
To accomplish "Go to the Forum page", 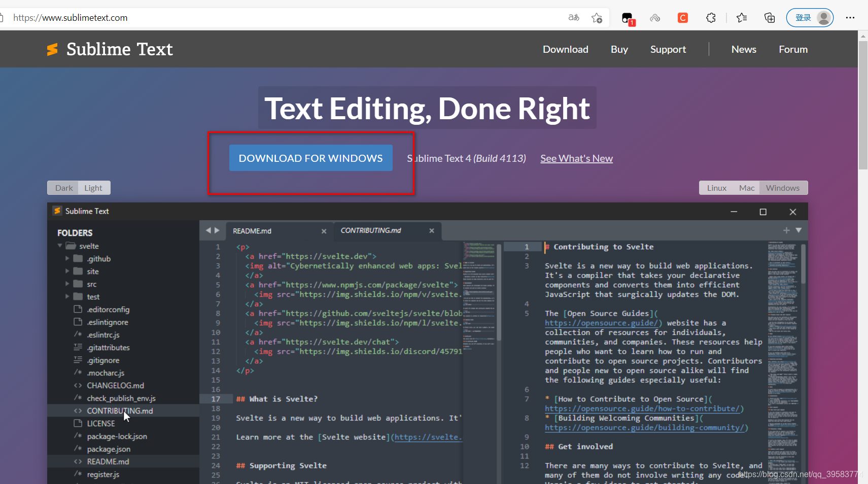I will [x=793, y=49].
